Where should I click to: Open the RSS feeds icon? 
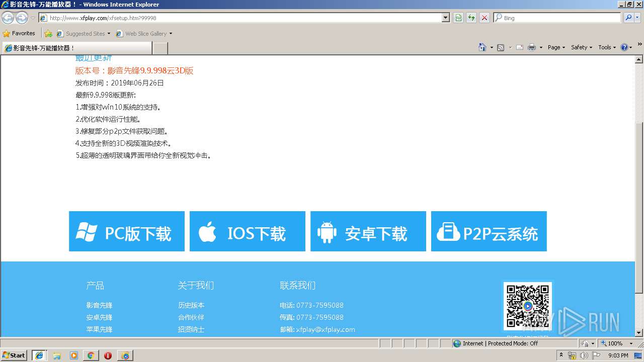point(501,47)
